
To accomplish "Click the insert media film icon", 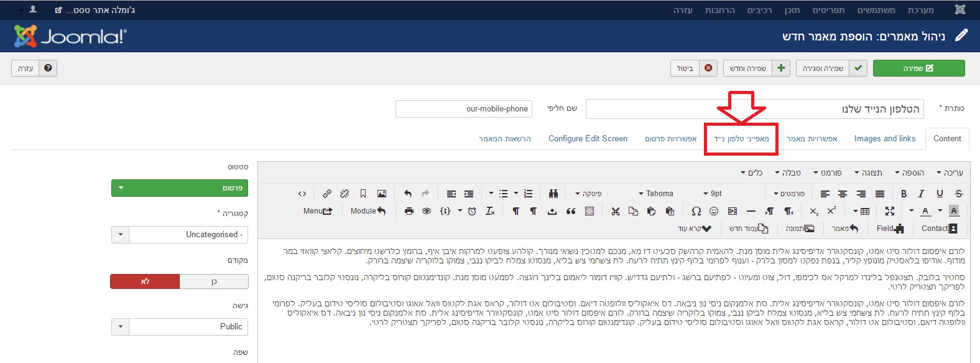I will (733, 211).
